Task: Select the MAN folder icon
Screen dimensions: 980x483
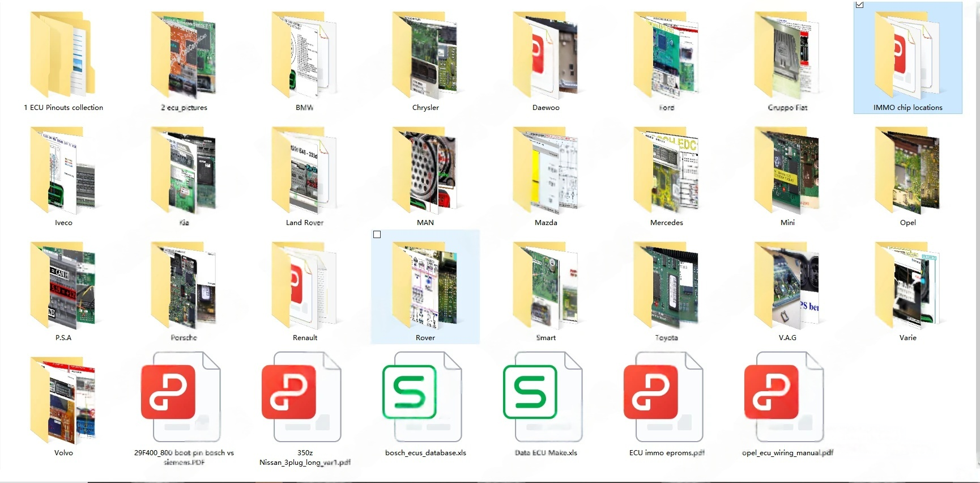Action: 425,170
